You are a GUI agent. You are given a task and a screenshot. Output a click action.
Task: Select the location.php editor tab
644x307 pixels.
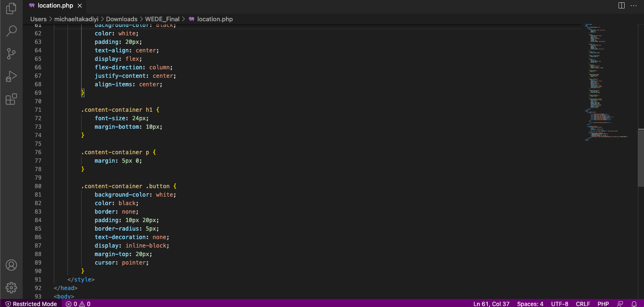[x=55, y=6]
